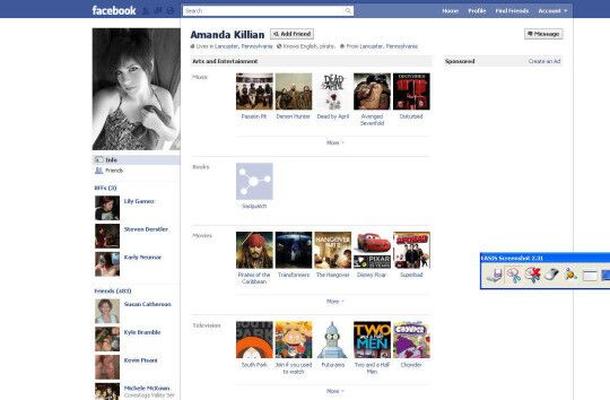Screen dimensions: 610x400
Task: Click the Message button
Action: coord(543,34)
